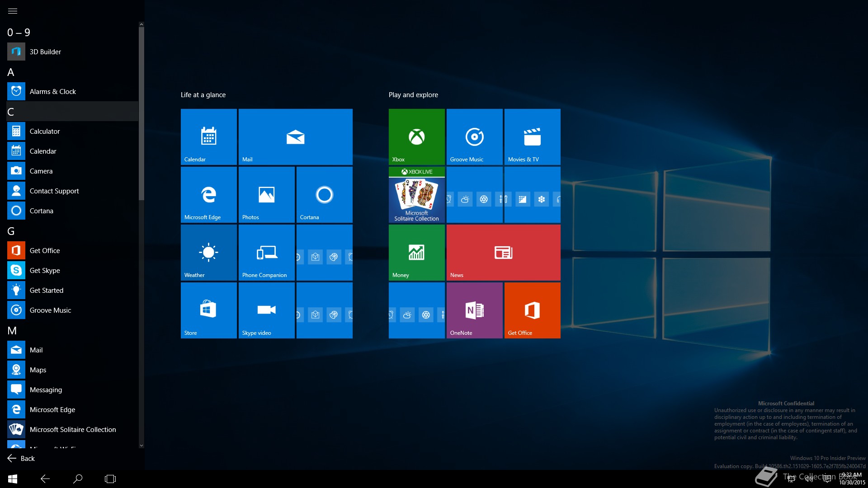This screenshot has height=488, width=868.
Task: Jump using the 0 – 9 section header
Action: coord(72,32)
